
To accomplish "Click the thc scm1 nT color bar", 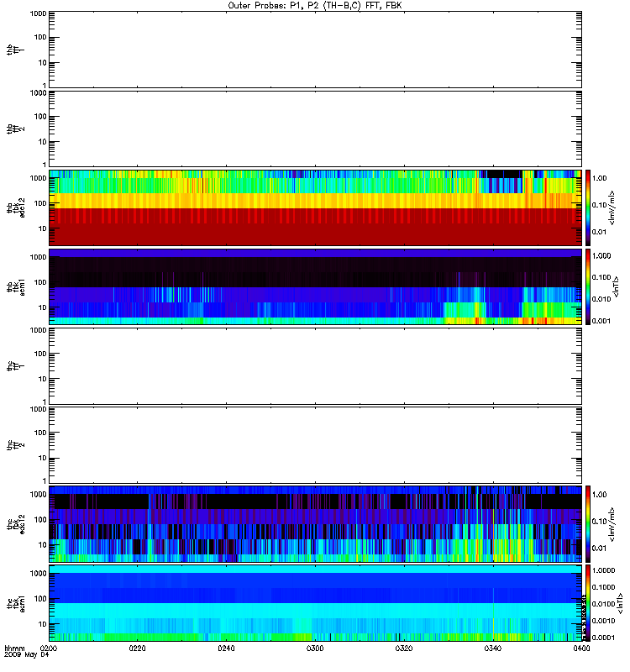I will (x=588, y=603).
